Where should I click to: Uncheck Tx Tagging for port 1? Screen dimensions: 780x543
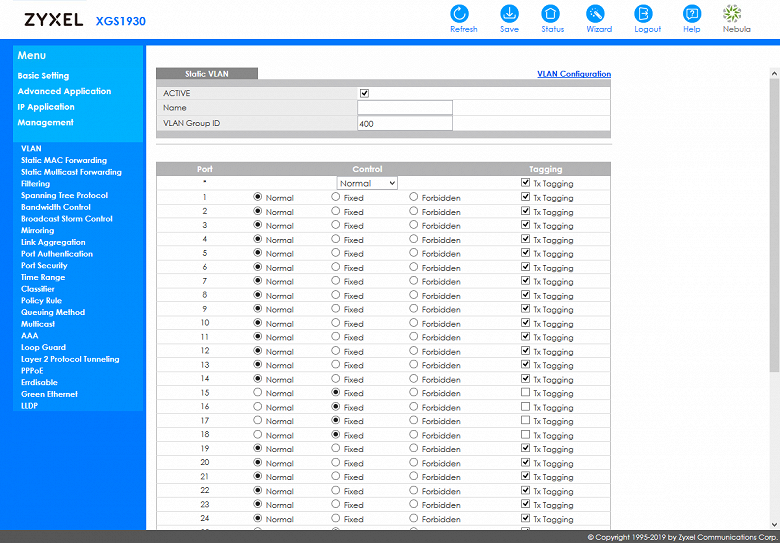pos(525,197)
